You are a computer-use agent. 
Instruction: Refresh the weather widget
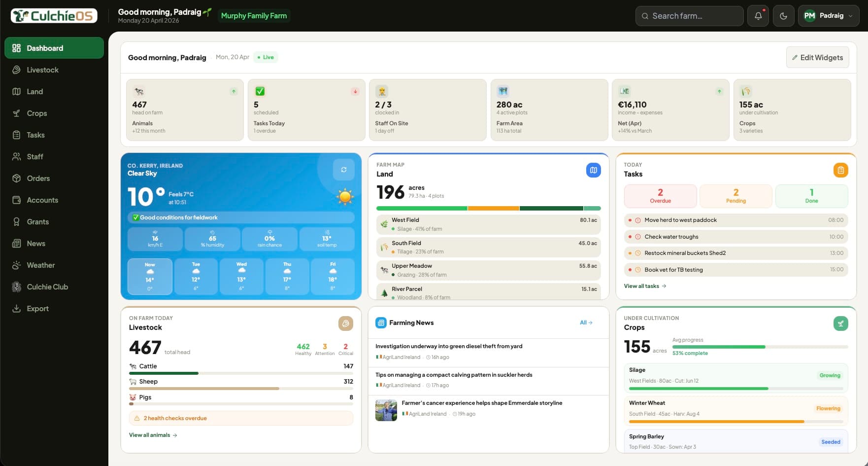[344, 170]
